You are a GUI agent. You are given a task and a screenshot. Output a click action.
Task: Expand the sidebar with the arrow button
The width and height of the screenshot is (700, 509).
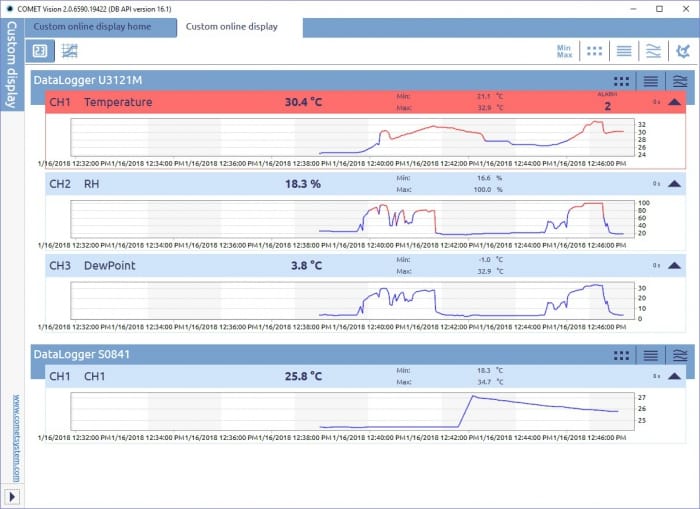click(x=13, y=496)
